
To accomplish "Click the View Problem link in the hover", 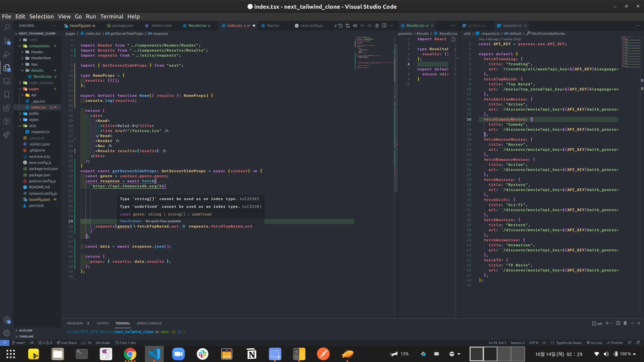I will (130, 221).
